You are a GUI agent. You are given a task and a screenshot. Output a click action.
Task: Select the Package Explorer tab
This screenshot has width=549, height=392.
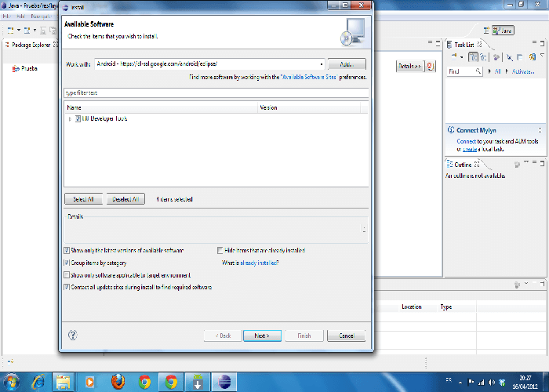31,45
